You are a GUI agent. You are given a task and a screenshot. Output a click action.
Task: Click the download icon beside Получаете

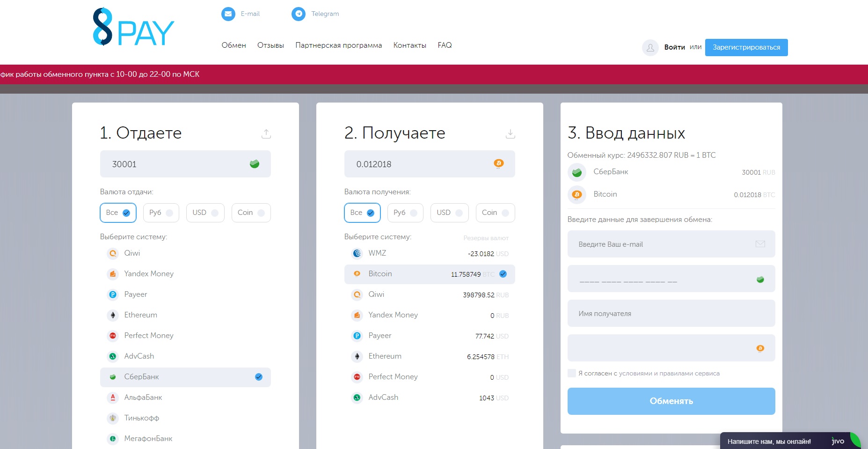[511, 134]
